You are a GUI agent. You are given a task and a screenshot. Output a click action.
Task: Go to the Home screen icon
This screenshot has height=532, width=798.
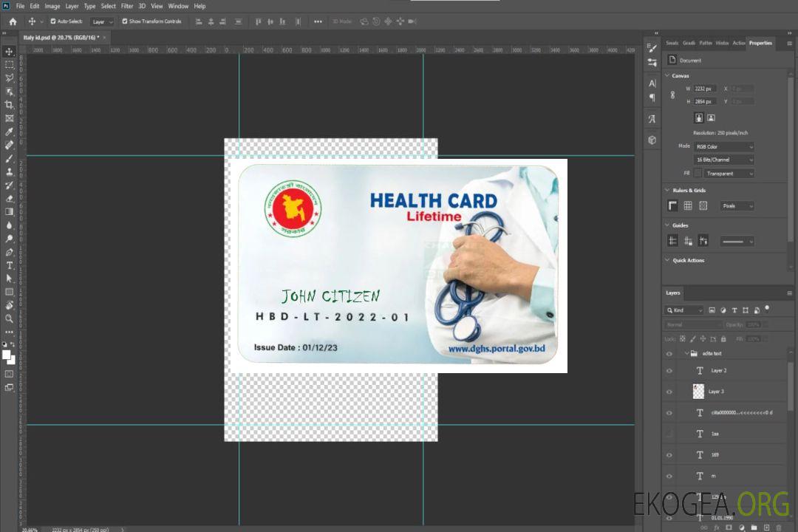click(13, 21)
